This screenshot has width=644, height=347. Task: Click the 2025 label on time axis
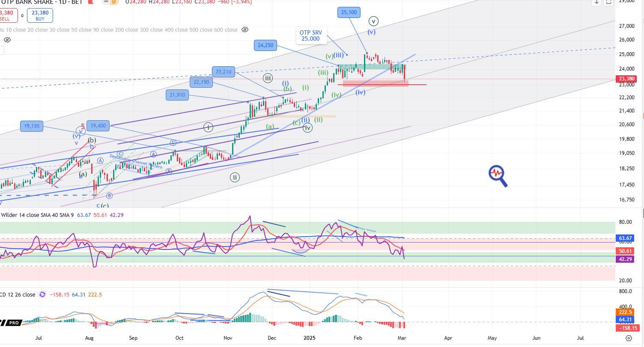[x=309, y=338]
